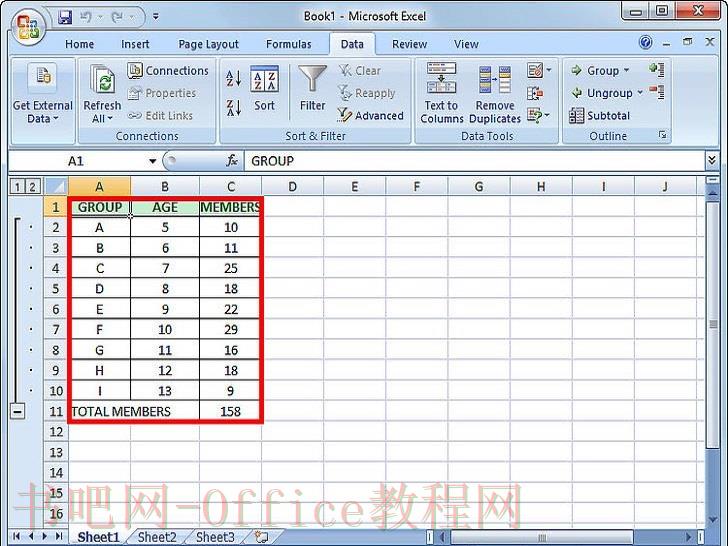Activate the Sheet1 tab
Screen dimensions: 728x546
coord(98,537)
